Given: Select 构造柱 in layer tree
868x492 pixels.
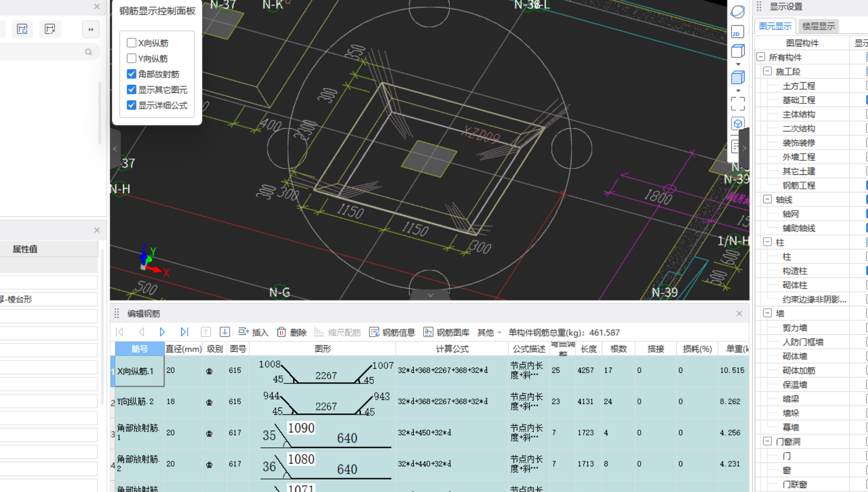Looking at the screenshot, I should click(795, 271).
